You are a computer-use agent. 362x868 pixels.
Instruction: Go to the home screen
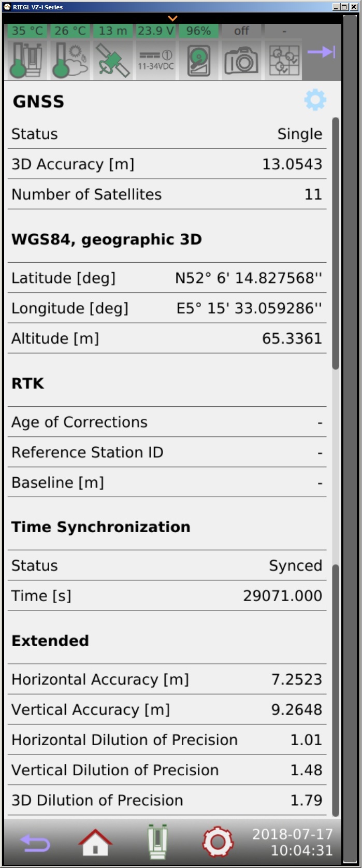(x=95, y=842)
